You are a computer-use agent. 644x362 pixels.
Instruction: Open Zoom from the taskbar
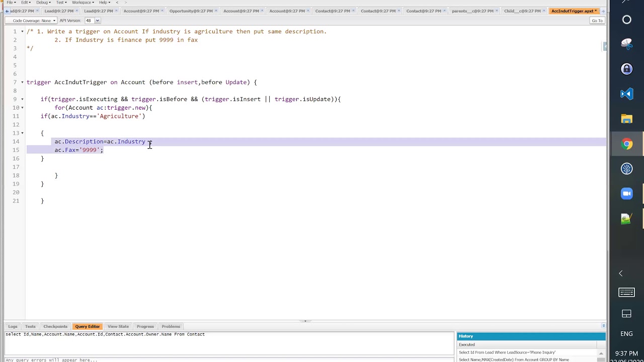[626, 194]
